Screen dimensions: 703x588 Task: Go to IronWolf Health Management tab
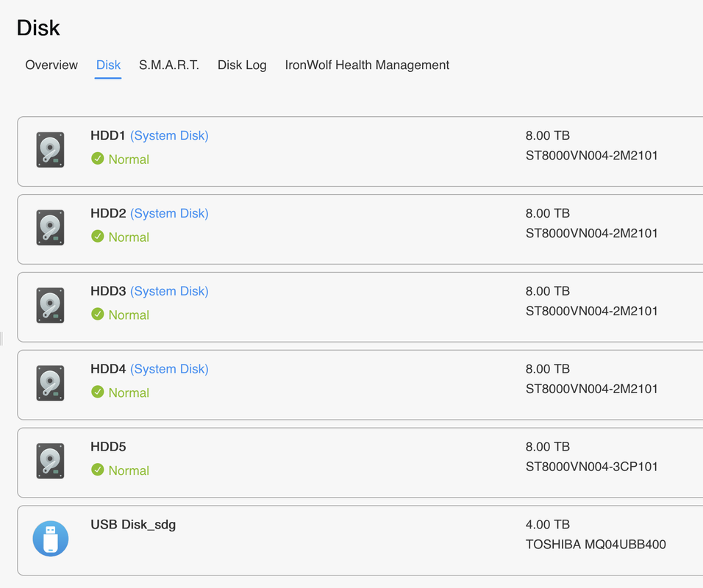(x=367, y=65)
